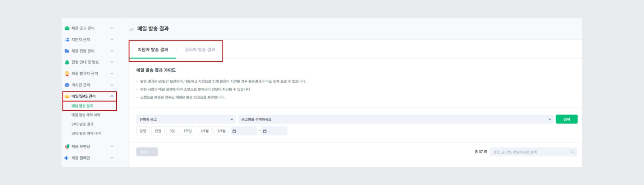Open the end date calendar icon
This screenshot has width=644, height=185.
pos(265,131)
